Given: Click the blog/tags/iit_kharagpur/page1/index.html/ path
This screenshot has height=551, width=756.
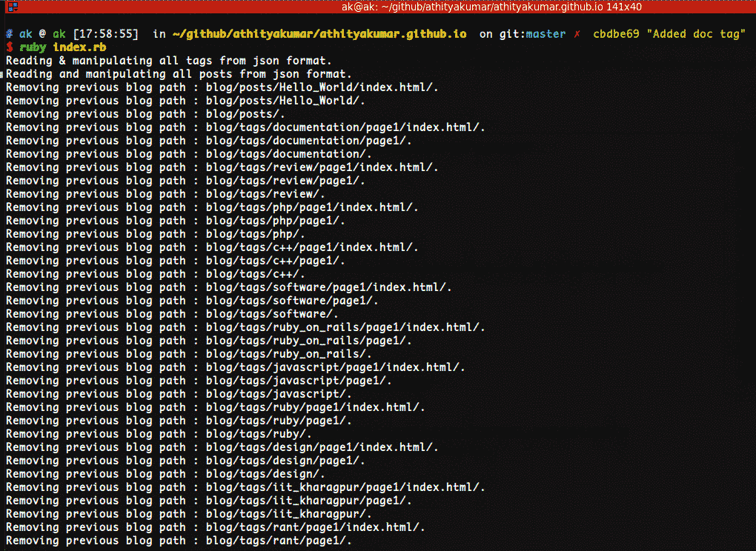Looking at the screenshot, I should pos(345,487).
